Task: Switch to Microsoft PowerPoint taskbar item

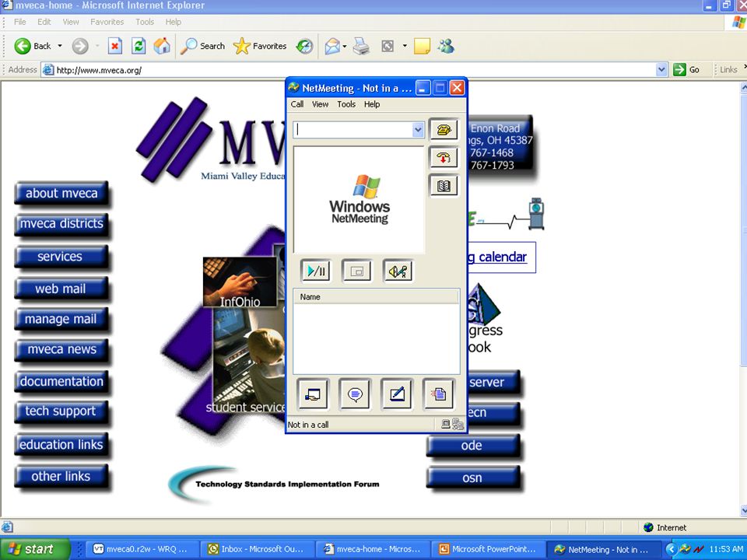Action: pyautogui.click(x=487, y=549)
